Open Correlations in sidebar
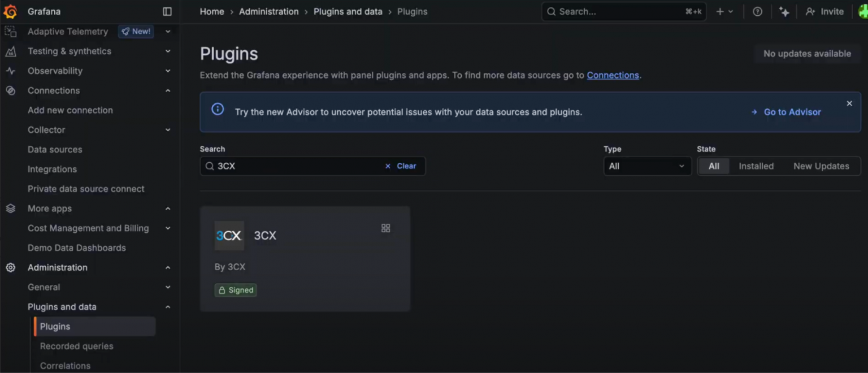This screenshot has width=868, height=373. 65,366
